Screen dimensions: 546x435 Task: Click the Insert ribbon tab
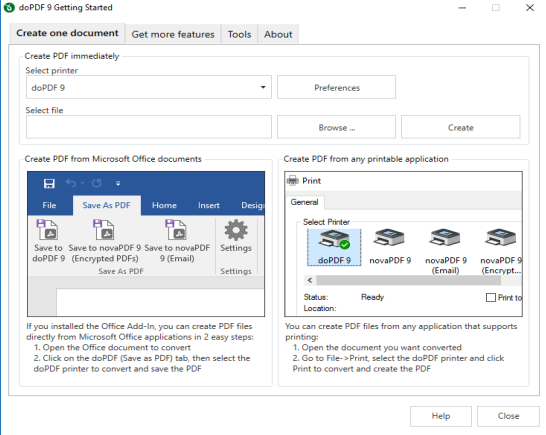pyautogui.click(x=209, y=205)
